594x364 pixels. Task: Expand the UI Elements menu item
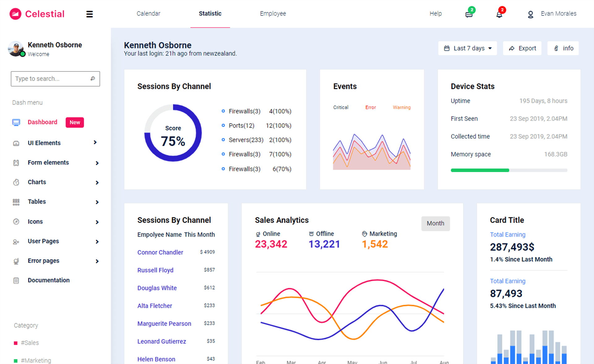55,142
